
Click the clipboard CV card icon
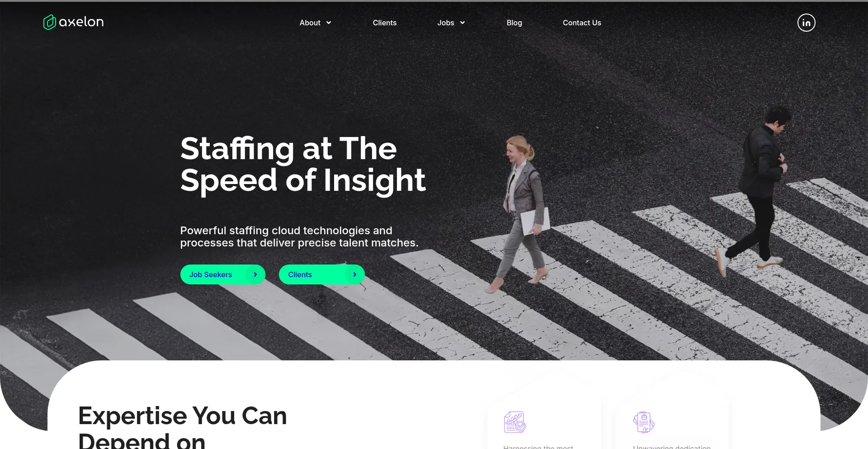tap(644, 422)
